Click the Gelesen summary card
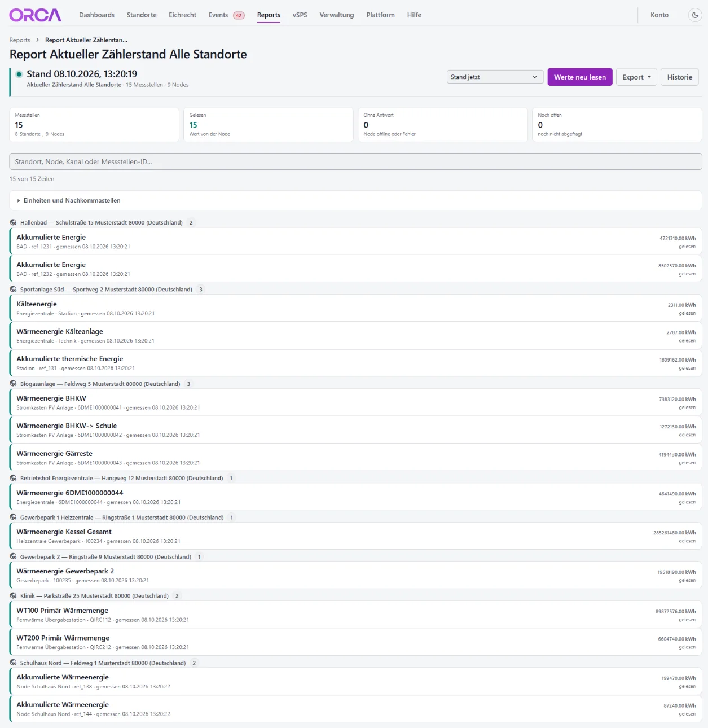 269,125
